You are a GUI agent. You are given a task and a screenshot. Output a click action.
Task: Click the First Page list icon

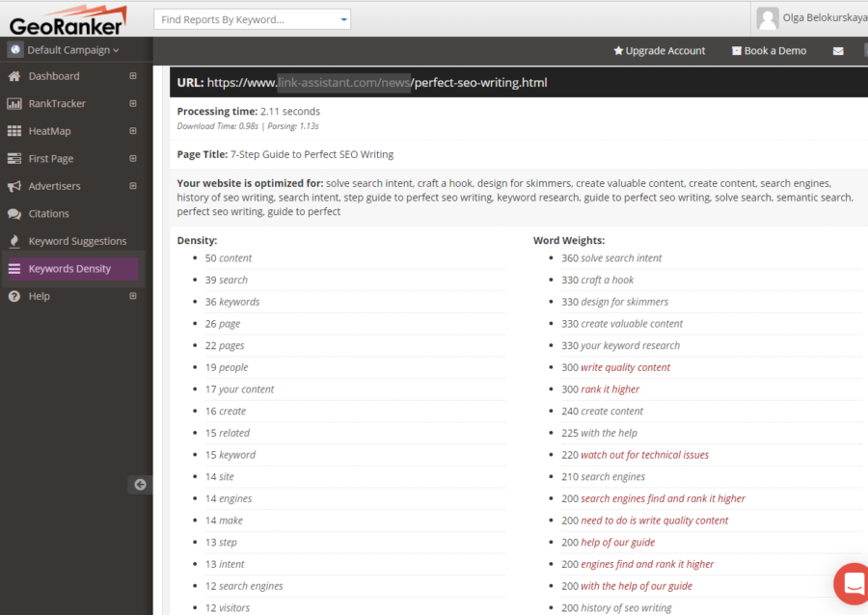[14, 159]
